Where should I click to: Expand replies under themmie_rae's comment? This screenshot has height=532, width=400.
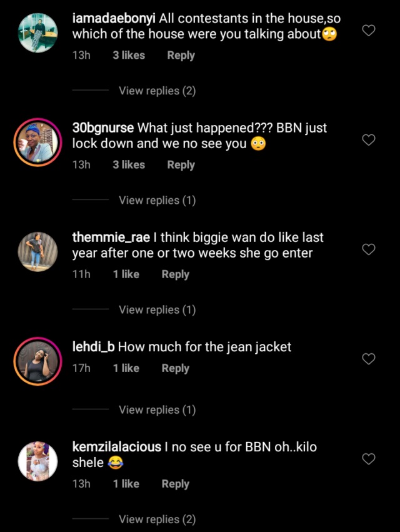(x=157, y=309)
